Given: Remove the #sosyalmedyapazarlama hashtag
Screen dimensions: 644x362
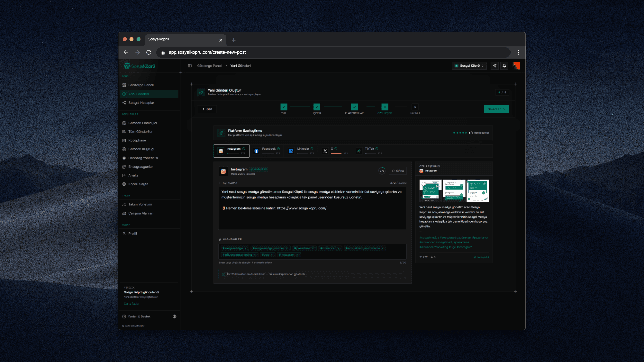Looking at the screenshot, I should pos(382,248).
